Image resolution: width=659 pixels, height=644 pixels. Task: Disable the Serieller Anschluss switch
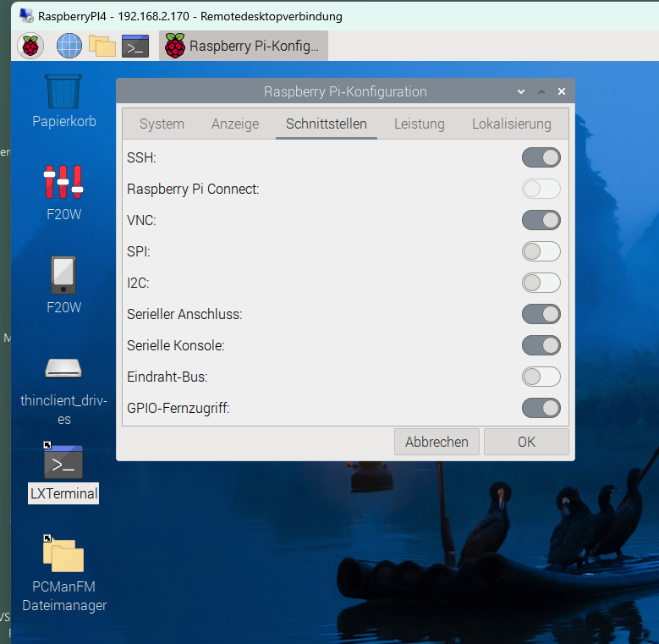tap(541, 314)
